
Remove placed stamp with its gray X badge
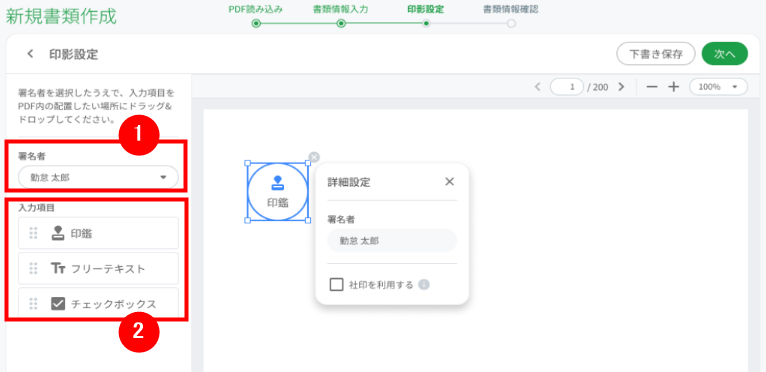pos(315,157)
